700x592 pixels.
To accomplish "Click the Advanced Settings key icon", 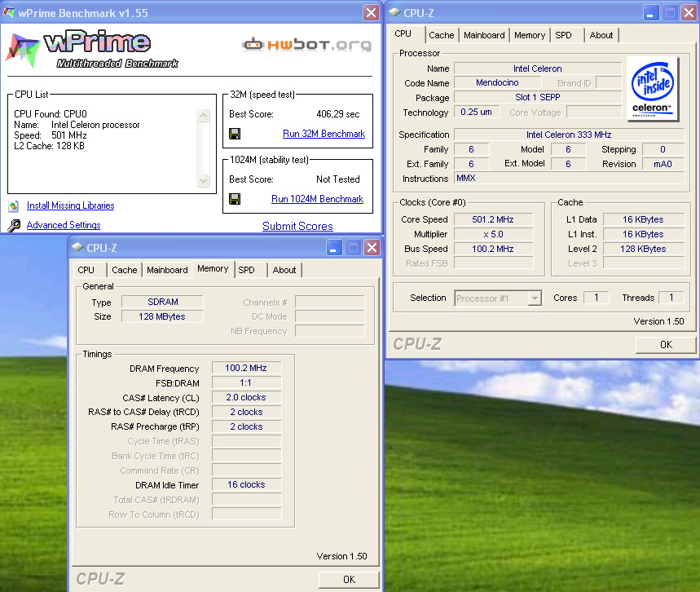I will coord(14,225).
